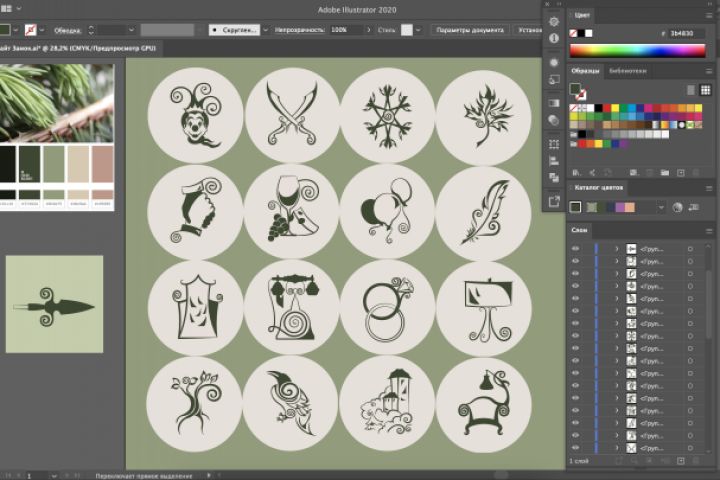Open the Обводка weight dropdown

pyautogui.click(x=131, y=30)
